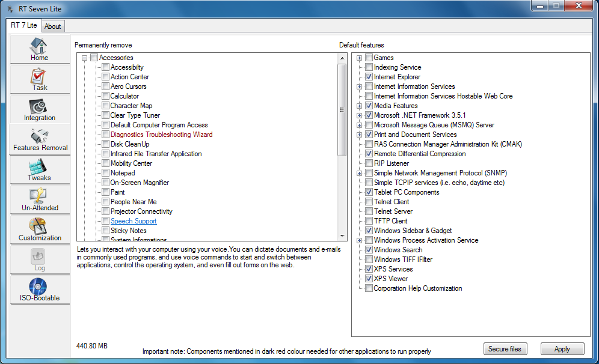This screenshot has height=364, width=599.
Task: Switch to the About tab
Action: (53, 26)
